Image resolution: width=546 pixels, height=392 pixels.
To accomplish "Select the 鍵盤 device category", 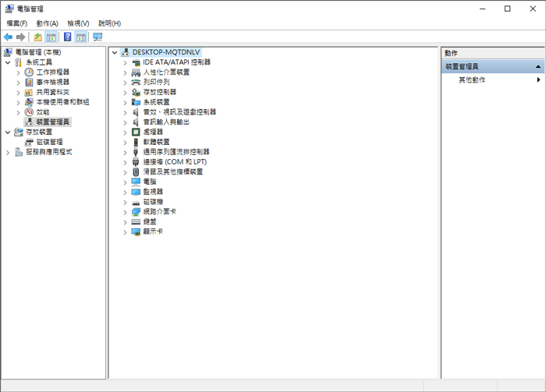I will click(150, 221).
